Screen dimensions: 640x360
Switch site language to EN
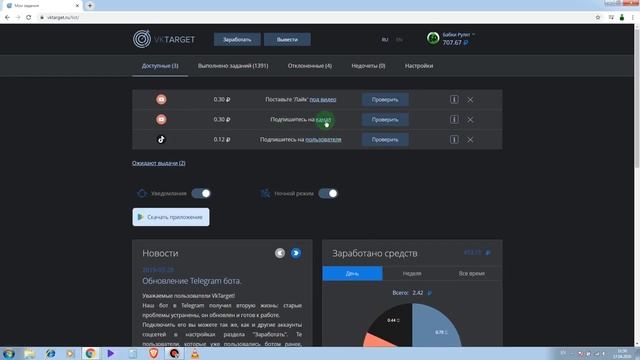pos(399,40)
